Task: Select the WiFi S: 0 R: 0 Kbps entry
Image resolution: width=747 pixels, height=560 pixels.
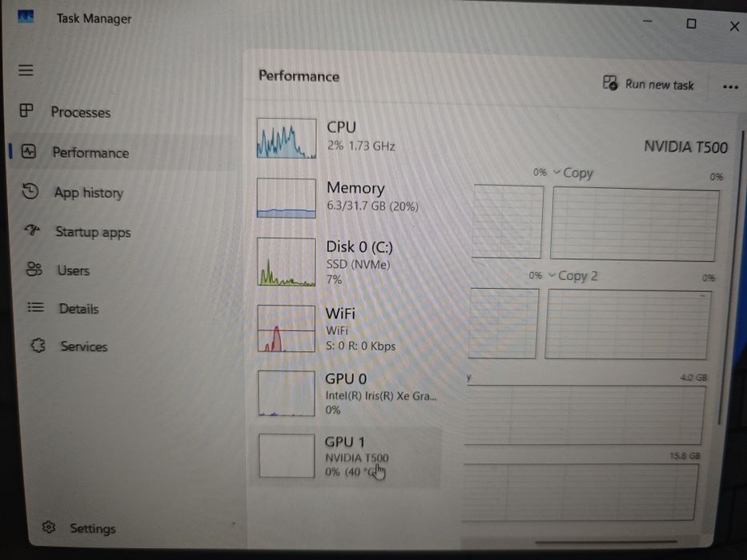Action: [x=347, y=329]
